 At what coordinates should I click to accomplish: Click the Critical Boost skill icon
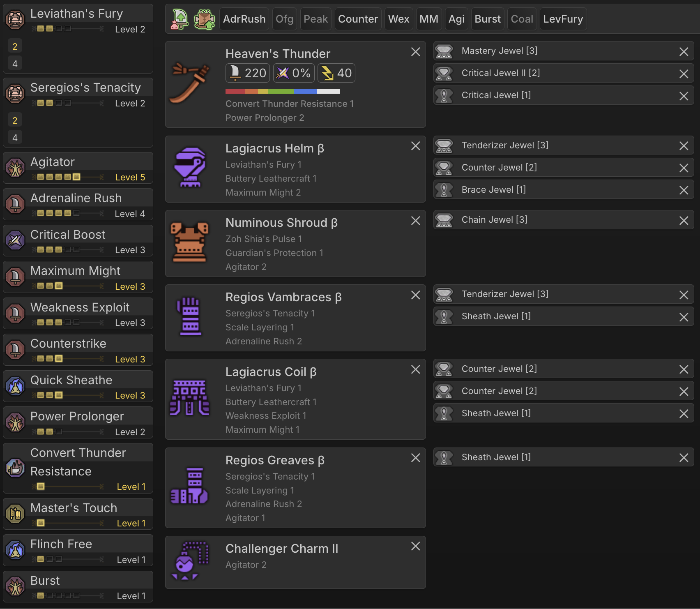15,240
